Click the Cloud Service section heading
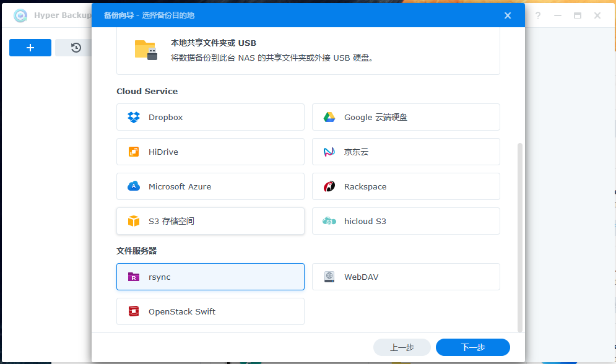This screenshot has height=364, width=616. (x=147, y=91)
